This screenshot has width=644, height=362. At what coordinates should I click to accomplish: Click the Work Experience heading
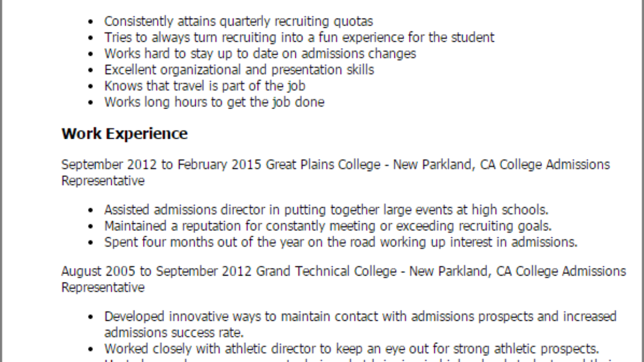tap(124, 134)
